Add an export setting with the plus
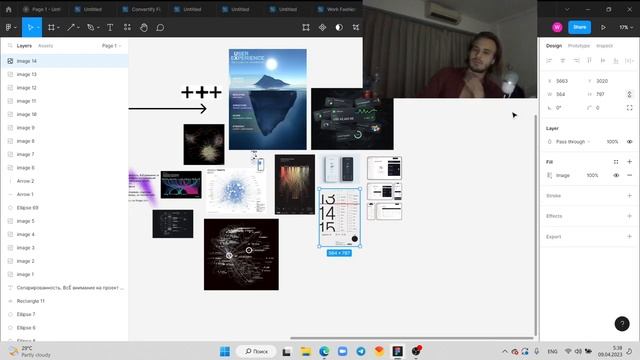Viewport: 640px width, 360px height. pyautogui.click(x=629, y=236)
